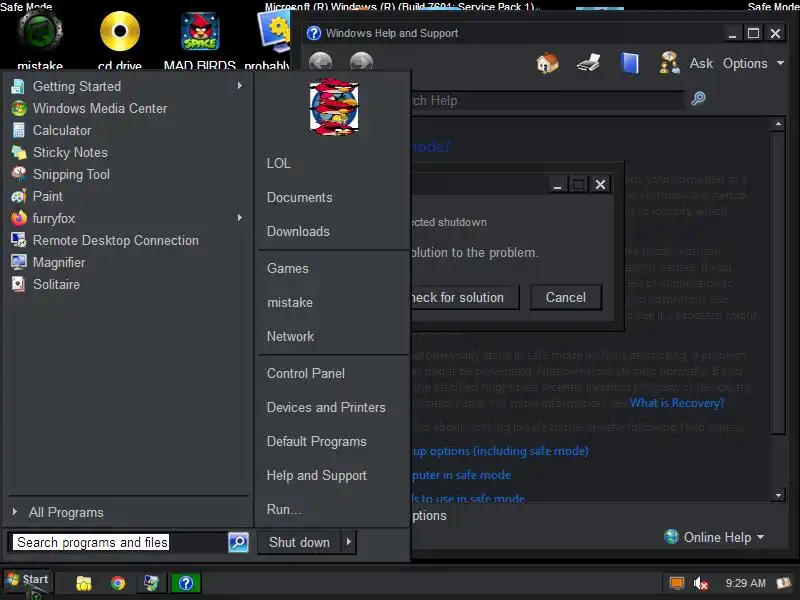Click the user account picture
This screenshot has height=600, width=800.
(334, 107)
